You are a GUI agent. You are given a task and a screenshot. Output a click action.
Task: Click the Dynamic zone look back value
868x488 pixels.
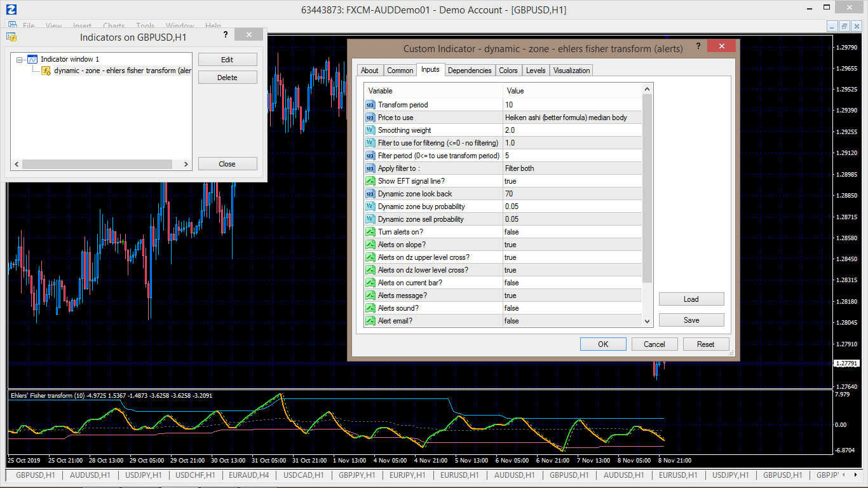572,194
